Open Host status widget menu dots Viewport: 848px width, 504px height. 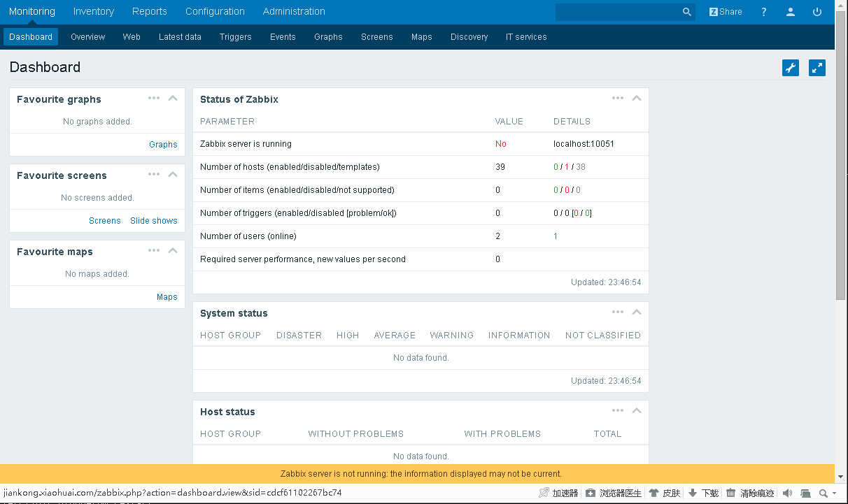pos(618,410)
